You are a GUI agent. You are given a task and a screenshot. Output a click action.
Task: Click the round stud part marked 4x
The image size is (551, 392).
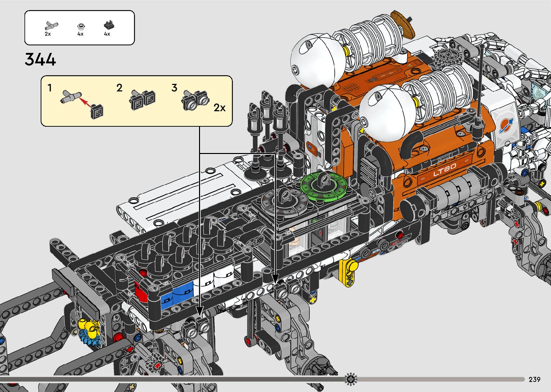pyautogui.click(x=81, y=26)
